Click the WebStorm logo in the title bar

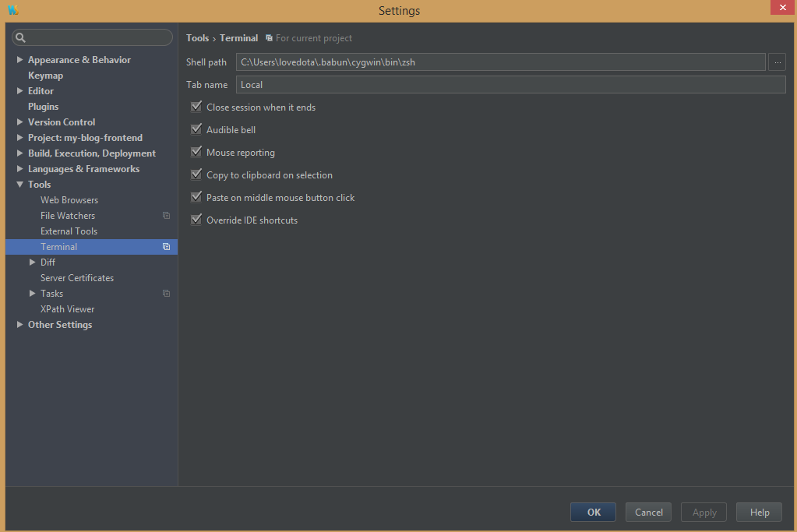[x=12, y=10]
